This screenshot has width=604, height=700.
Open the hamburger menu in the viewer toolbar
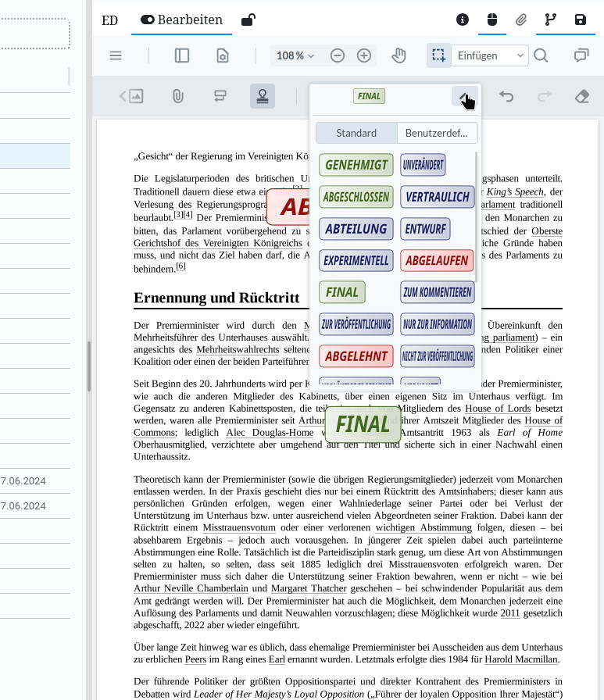116,55
